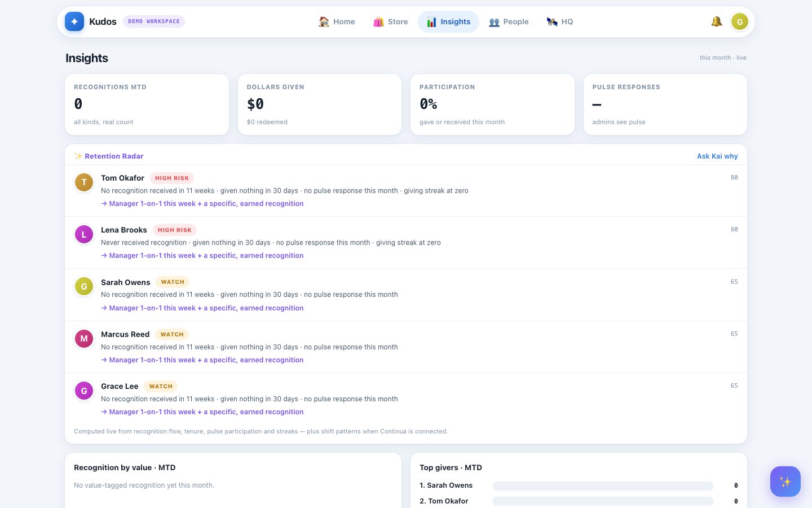
Task: Open Sarah Owens's Manager 1-on-1 suggestion
Action: pos(202,308)
